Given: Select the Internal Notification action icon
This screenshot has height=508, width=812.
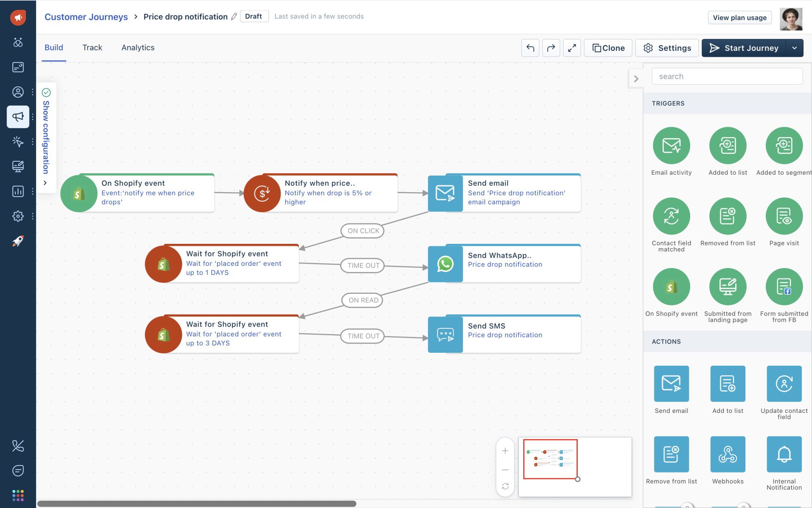Looking at the screenshot, I should (784, 454).
